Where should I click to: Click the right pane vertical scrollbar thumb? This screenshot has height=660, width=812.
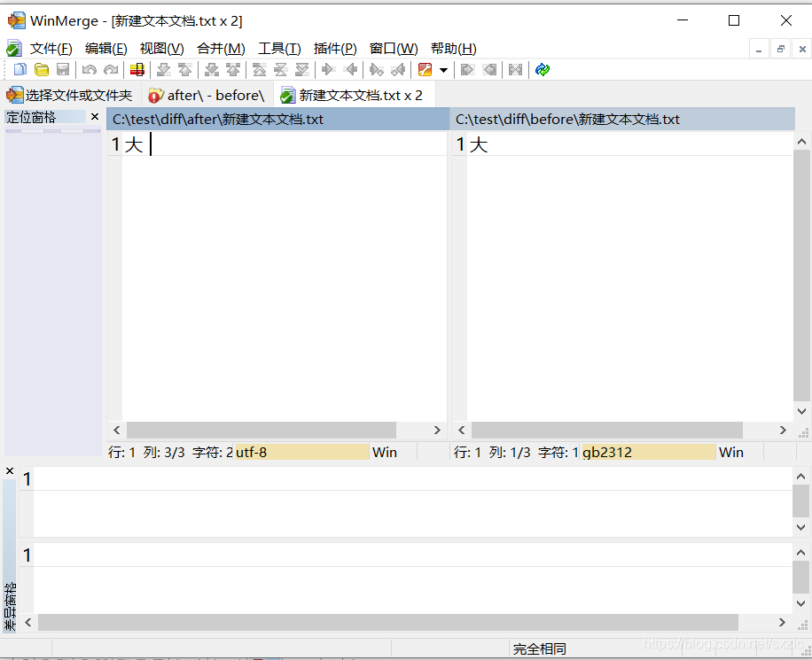pyautogui.click(x=801, y=275)
